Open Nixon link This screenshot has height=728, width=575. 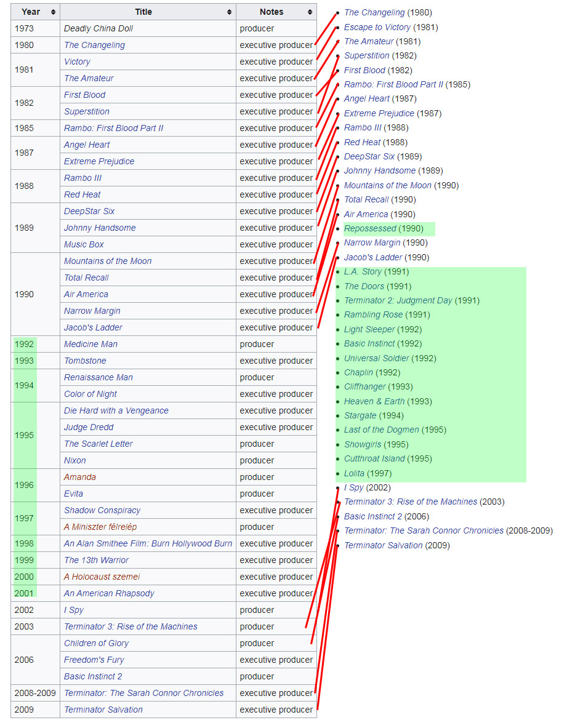[x=74, y=460]
